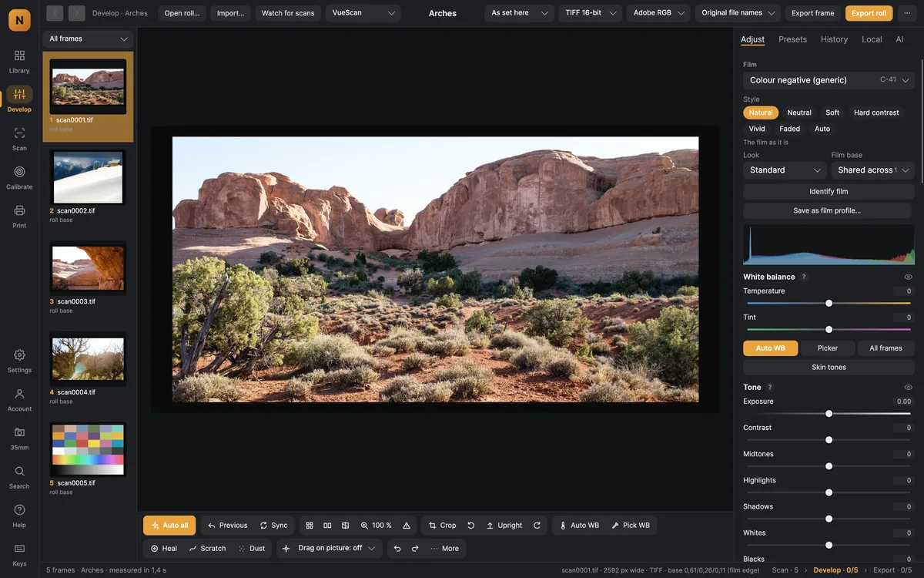Toggle Tone section visibility eye

pyautogui.click(x=909, y=387)
